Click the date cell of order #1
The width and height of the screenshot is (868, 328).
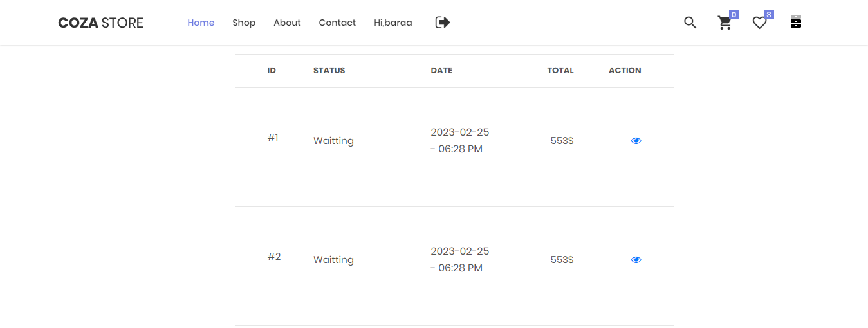point(459,140)
